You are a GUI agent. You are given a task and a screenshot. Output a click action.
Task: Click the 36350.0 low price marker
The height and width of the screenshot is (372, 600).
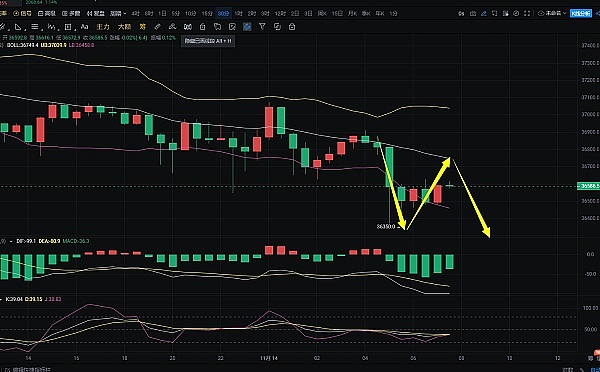386,227
